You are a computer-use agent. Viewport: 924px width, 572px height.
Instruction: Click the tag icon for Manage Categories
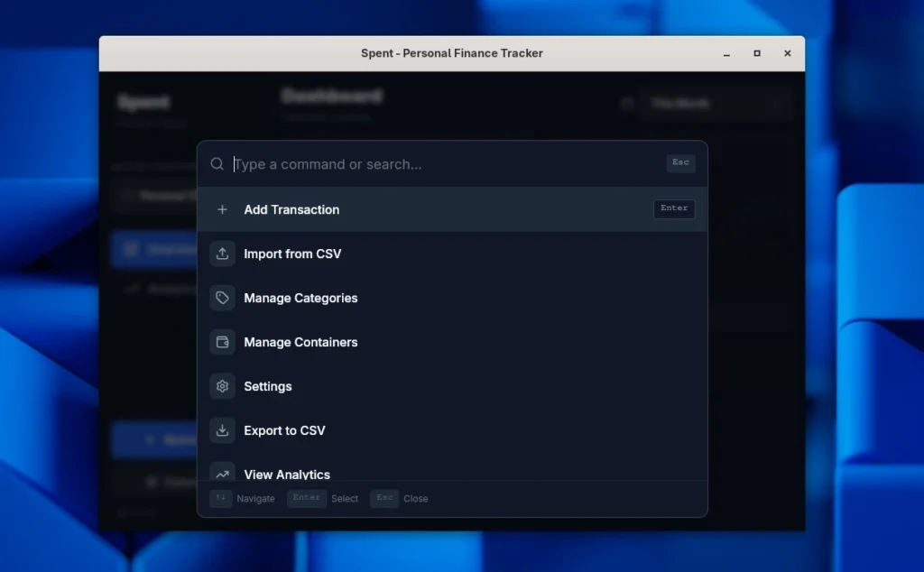[222, 298]
